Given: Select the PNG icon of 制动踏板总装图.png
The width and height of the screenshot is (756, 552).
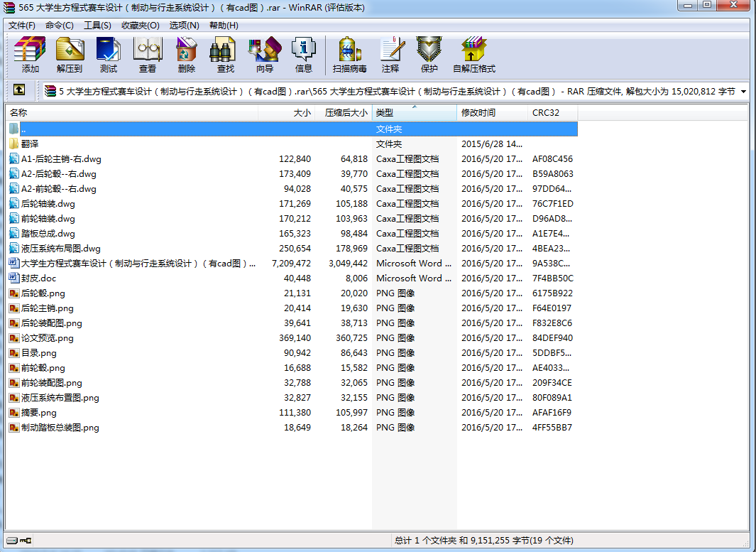Looking at the screenshot, I should [14, 428].
